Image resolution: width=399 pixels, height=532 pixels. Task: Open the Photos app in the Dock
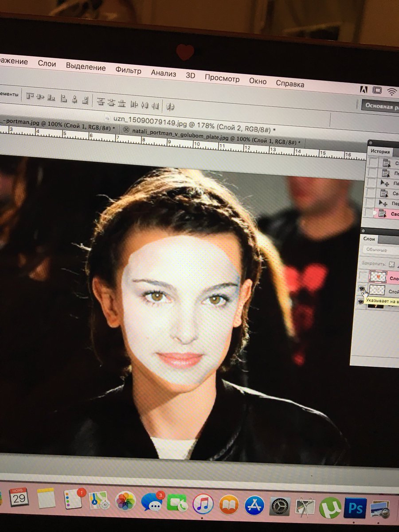(x=125, y=501)
